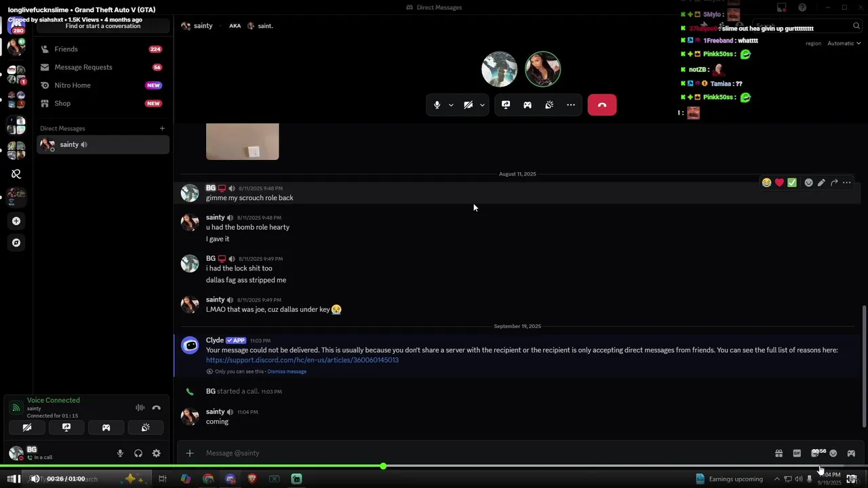
Task: Open User Settings gear icon
Action: coord(157,453)
